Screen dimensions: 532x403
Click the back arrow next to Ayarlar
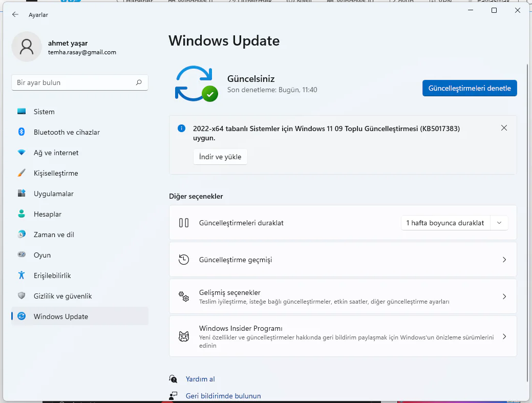pyautogui.click(x=15, y=15)
